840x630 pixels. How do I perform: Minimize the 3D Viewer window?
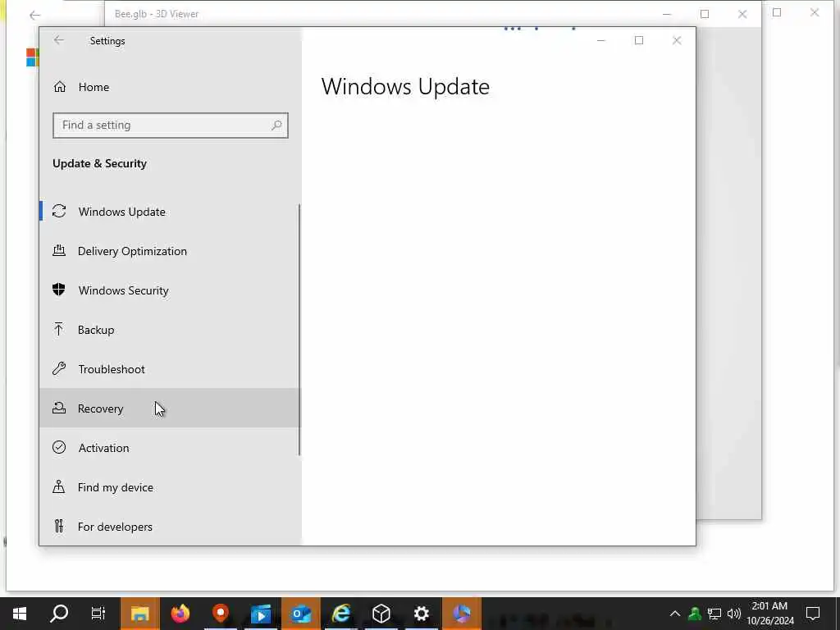[x=667, y=14]
